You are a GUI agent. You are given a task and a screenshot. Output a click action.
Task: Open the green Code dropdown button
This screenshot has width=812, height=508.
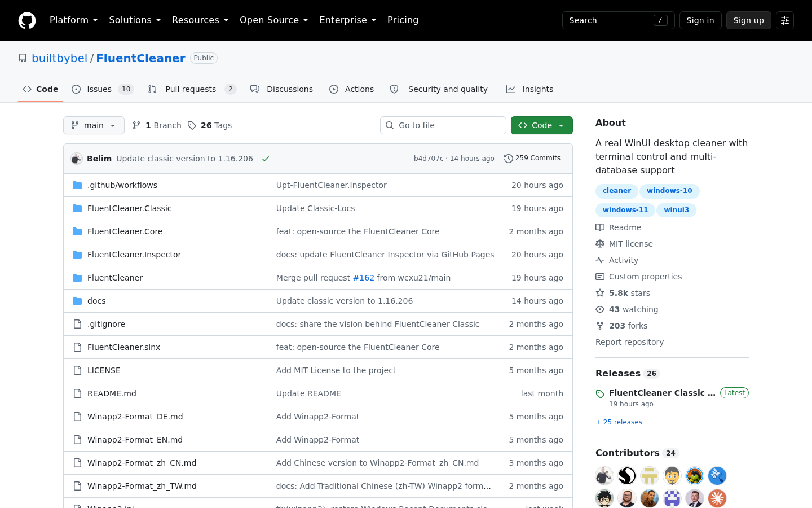pyautogui.click(x=542, y=125)
